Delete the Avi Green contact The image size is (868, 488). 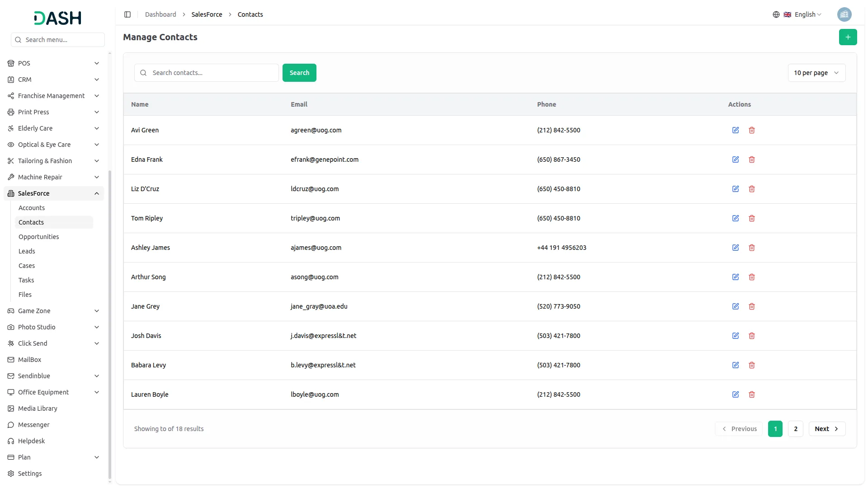752,130
